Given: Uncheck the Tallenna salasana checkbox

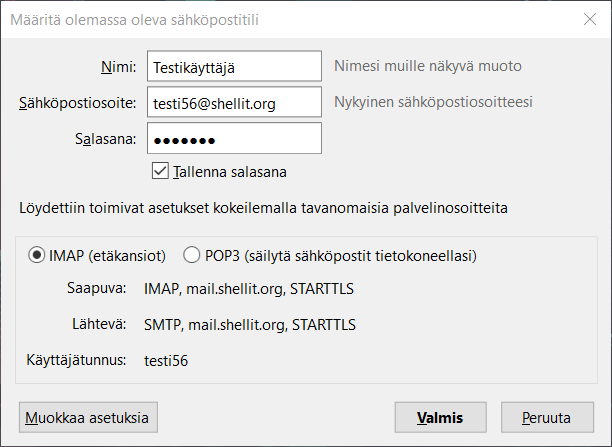Looking at the screenshot, I should tap(160, 171).
